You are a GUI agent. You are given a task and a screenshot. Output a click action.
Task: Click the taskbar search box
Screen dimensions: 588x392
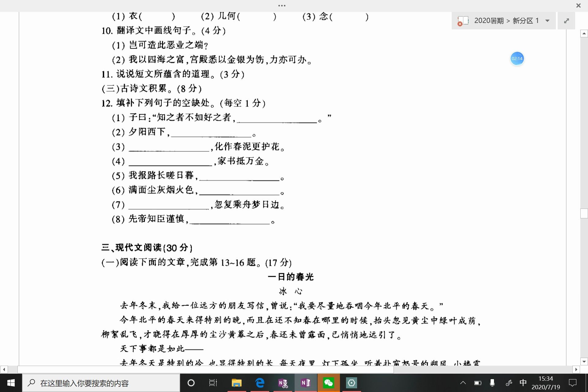[101, 383]
